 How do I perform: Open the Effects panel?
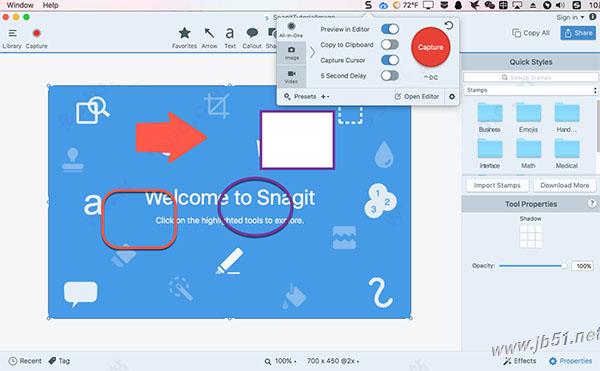(x=520, y=361)
